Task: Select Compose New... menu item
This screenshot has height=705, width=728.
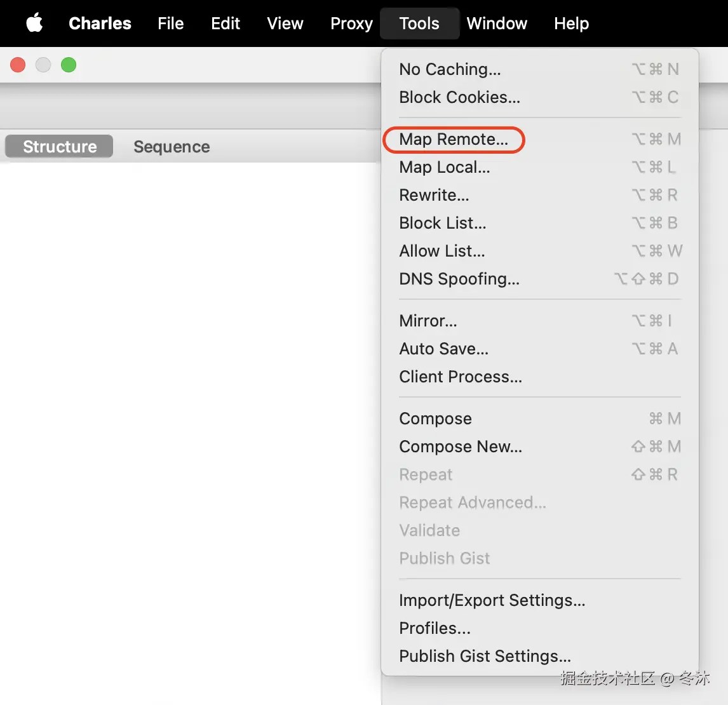Action: tap(539, 446)
